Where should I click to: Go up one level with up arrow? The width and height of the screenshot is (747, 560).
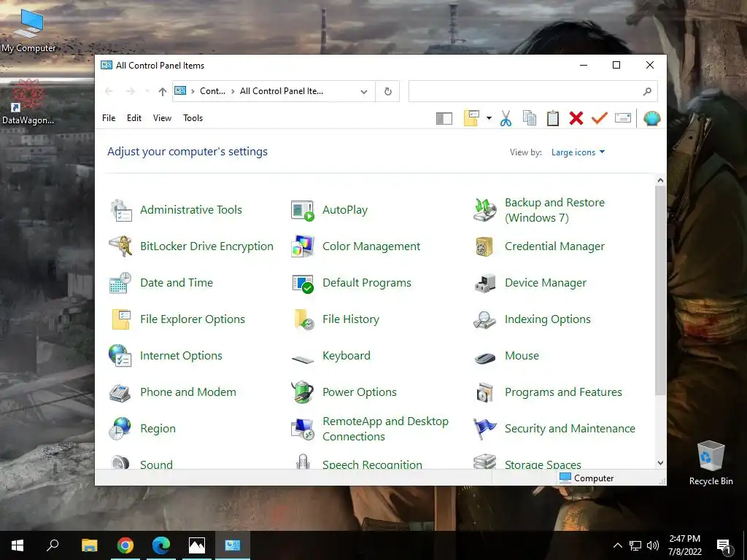163,91
